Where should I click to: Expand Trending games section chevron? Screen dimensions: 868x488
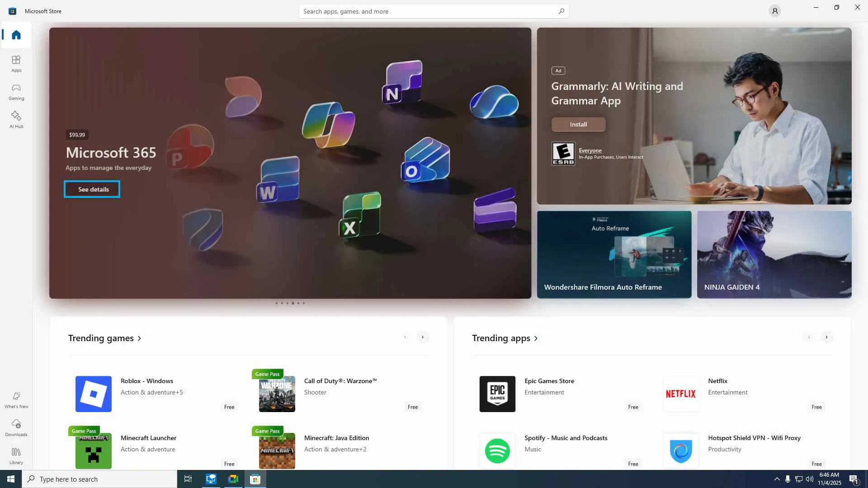click(x=139, y=338)
